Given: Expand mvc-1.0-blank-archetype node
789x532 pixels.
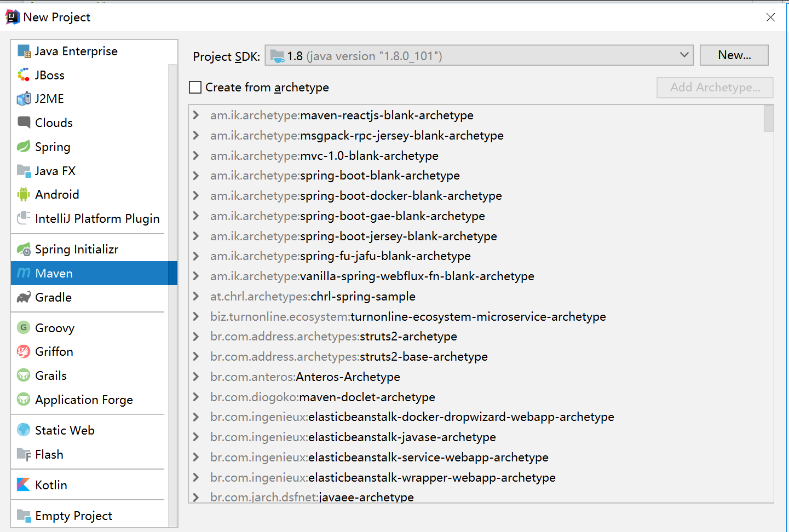Looking at the screenshot, I should [196, 156].
